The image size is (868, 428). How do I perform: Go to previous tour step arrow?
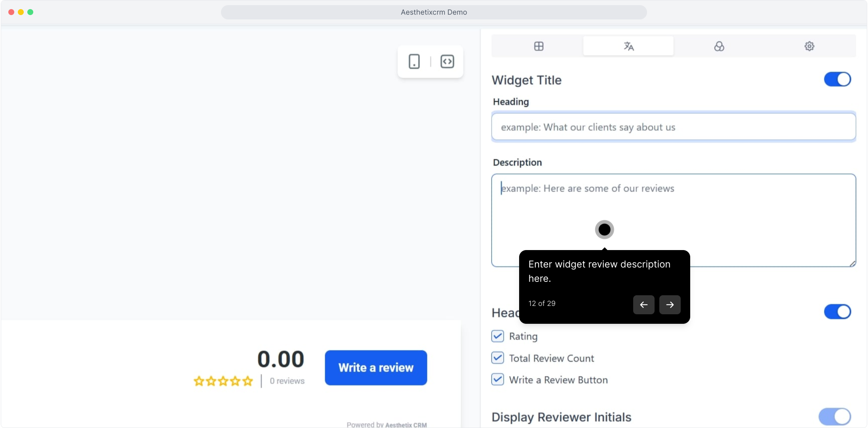point(643,305)
